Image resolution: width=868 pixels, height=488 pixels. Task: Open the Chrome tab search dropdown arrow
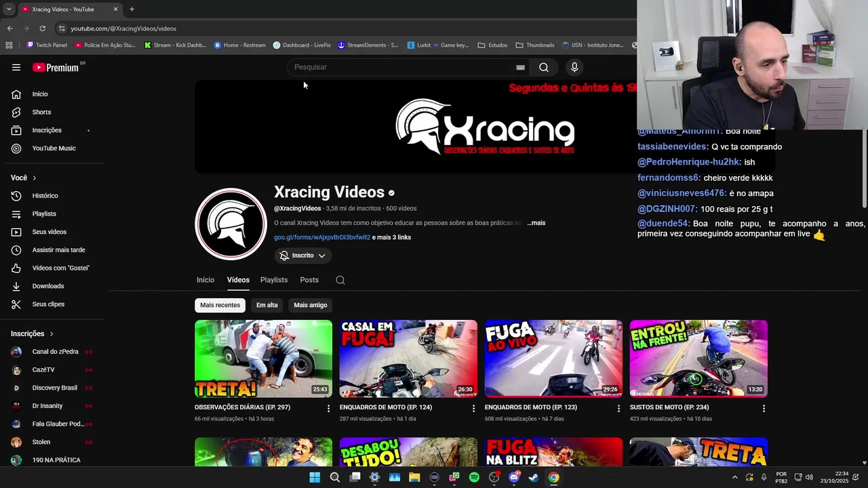coord(9,9)
